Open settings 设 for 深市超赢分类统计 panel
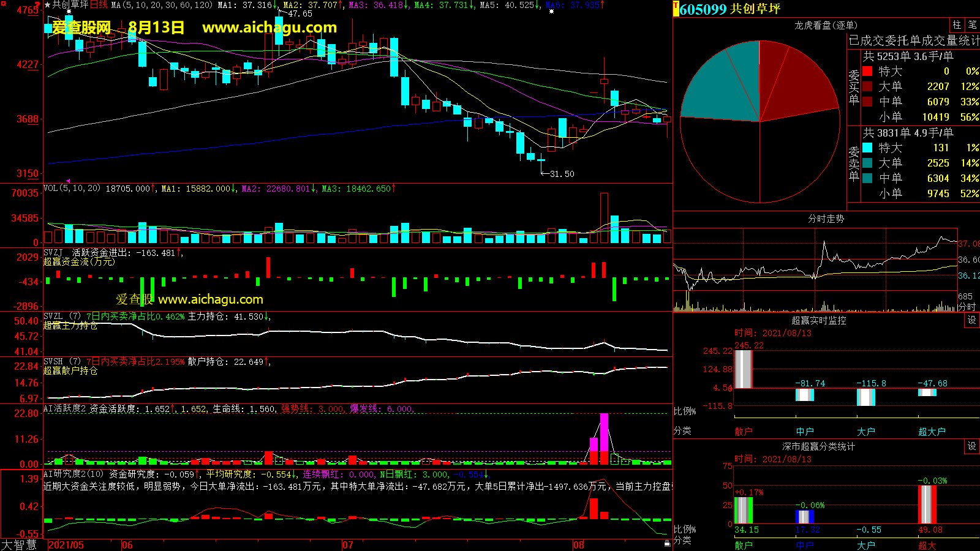980x551 pixels. click(972, 446)
